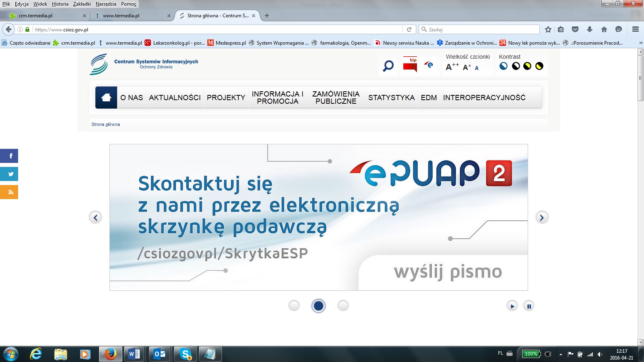
Task: Click the home icon in navigation bar
Action: click(106, 97)
